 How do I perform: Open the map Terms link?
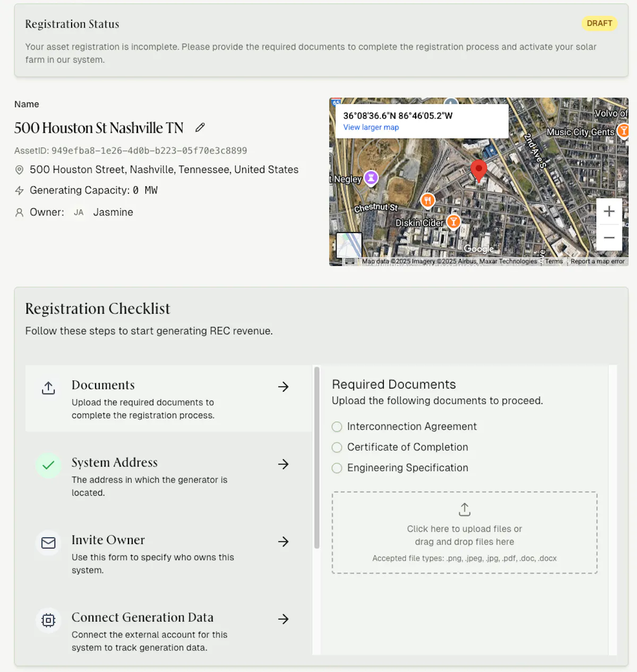(554, 261)
